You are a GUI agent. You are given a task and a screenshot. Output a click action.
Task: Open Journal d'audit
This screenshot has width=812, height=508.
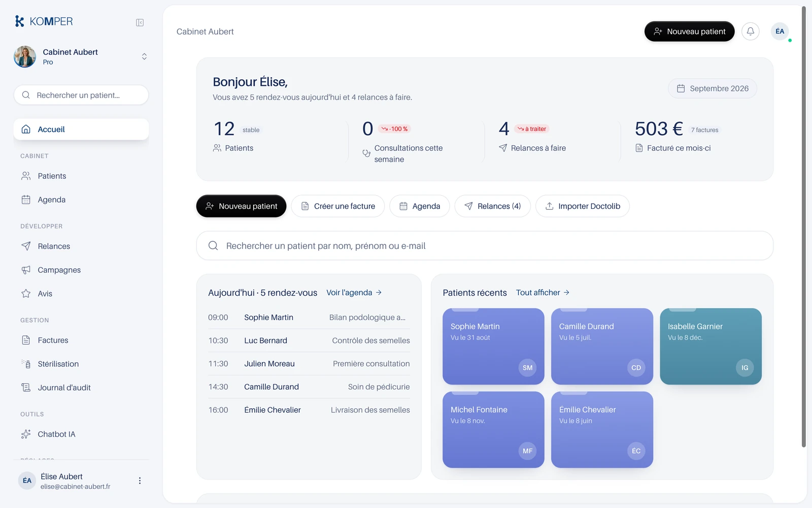[81, 388]
